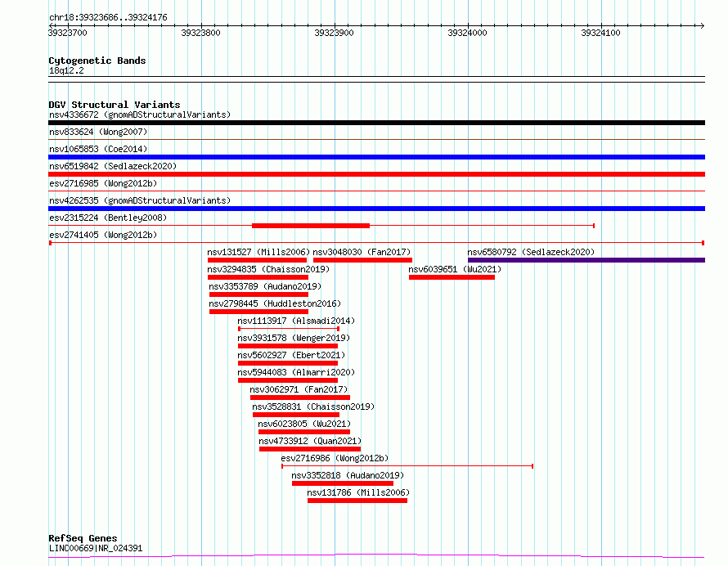Open esv2716985 (Wong2012b) variant details
This screenshot has height=566, width=728.
(x=103, y=183)
